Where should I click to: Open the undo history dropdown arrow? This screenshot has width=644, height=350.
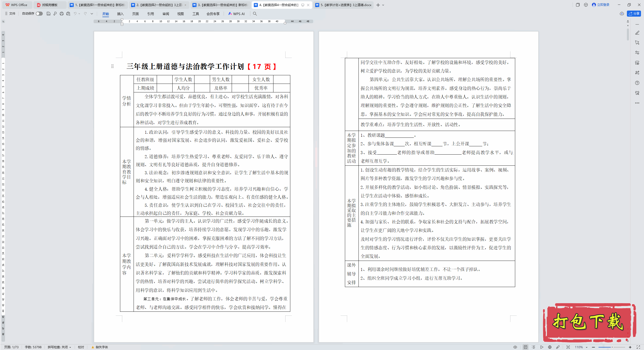79,14
